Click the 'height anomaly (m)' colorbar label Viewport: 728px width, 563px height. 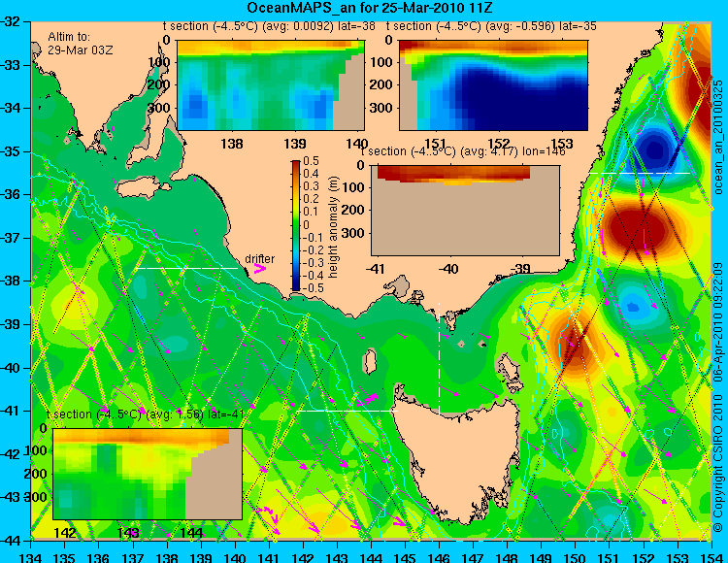[333, 227]
